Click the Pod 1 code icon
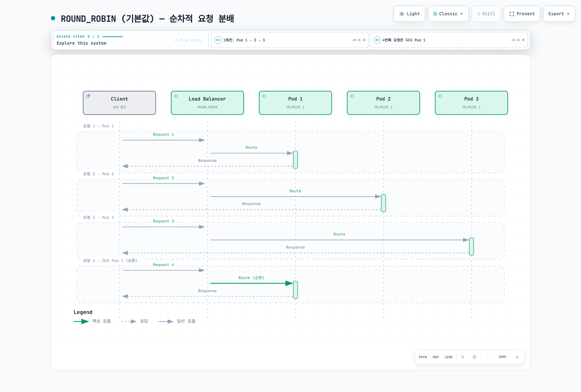This screenshot has height=392, width=581. pos(264,96)
